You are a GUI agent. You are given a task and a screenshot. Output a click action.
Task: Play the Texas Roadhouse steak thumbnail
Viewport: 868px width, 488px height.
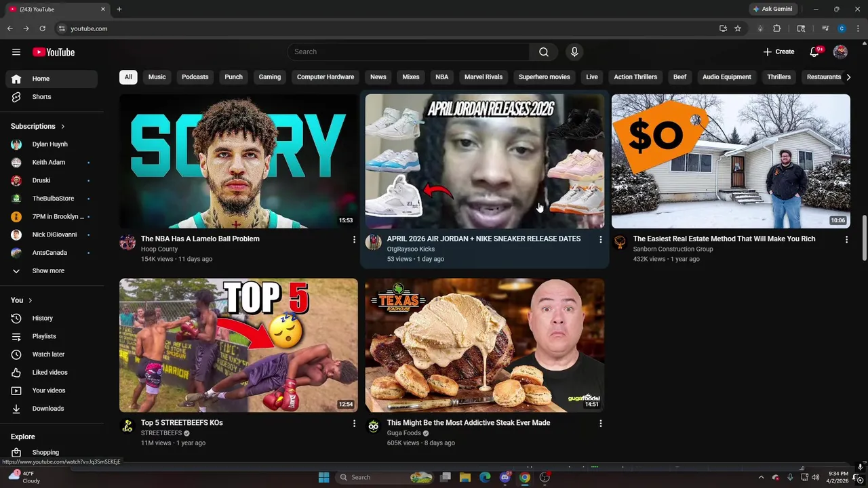(484, 345)
